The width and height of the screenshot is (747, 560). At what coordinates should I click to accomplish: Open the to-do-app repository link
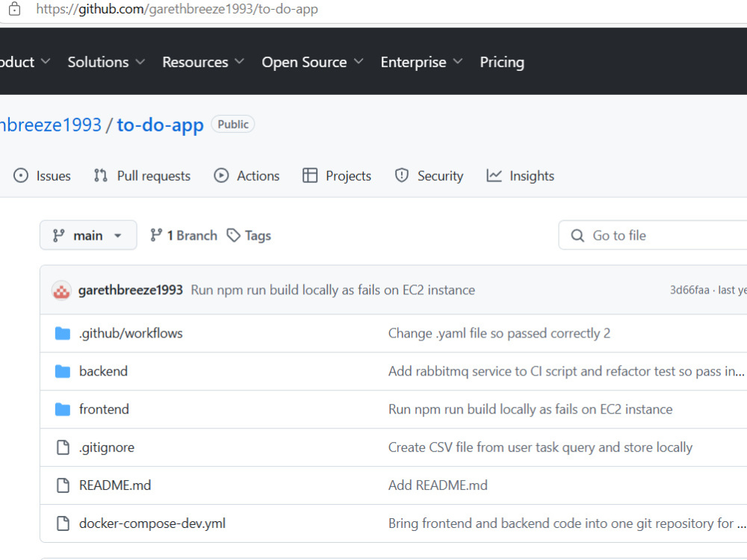point(160,125)
